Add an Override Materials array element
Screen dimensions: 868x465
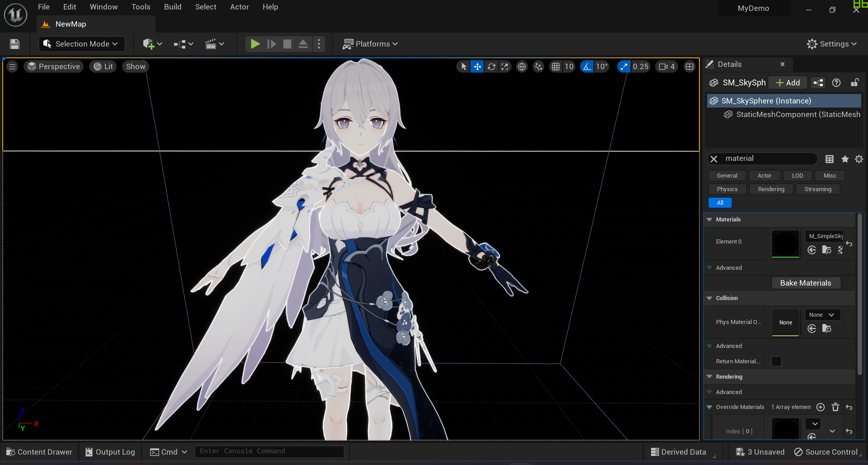pyautogui.click(x=821, y=407)
